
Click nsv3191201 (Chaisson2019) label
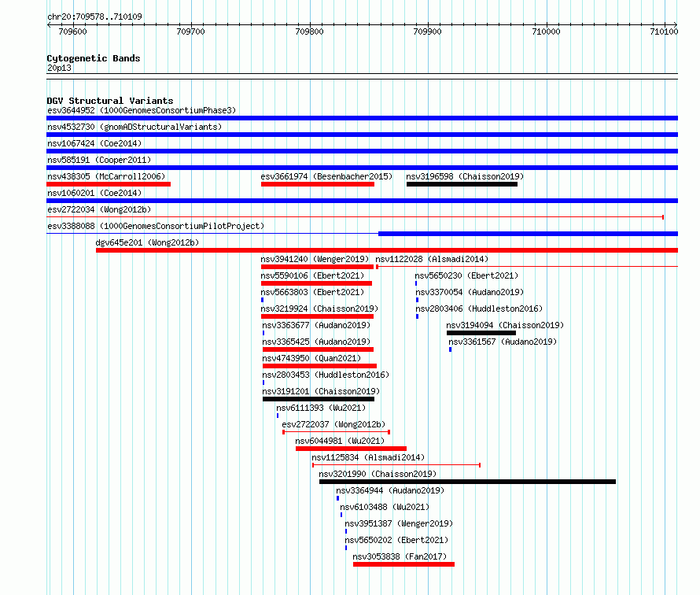coord(321,391)
